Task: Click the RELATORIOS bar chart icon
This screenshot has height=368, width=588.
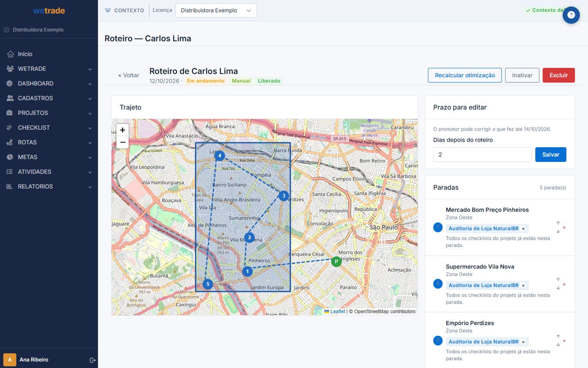Action: pyautogui.click(x=10, y=187)
